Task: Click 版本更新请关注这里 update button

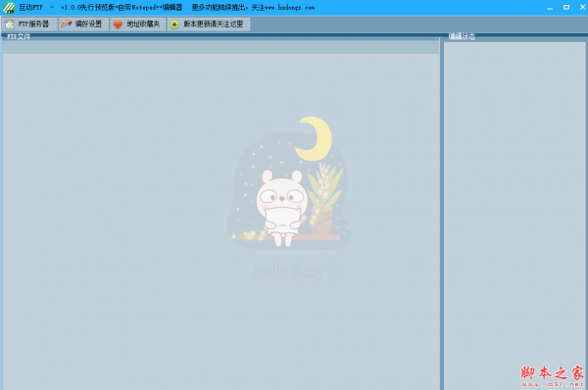Action: tap(209, 24)
